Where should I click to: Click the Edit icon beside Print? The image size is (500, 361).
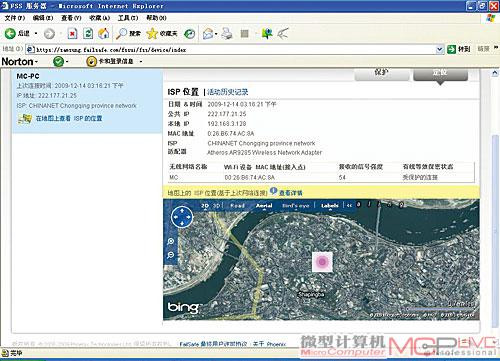245,33
